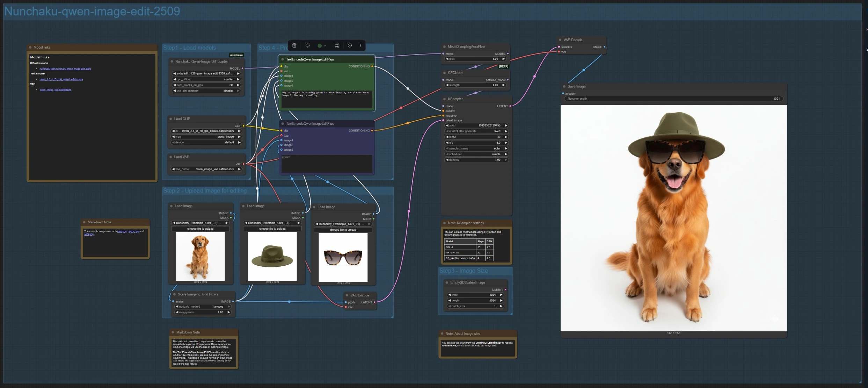Open control after generate fixed option

(x=476, y=131)
